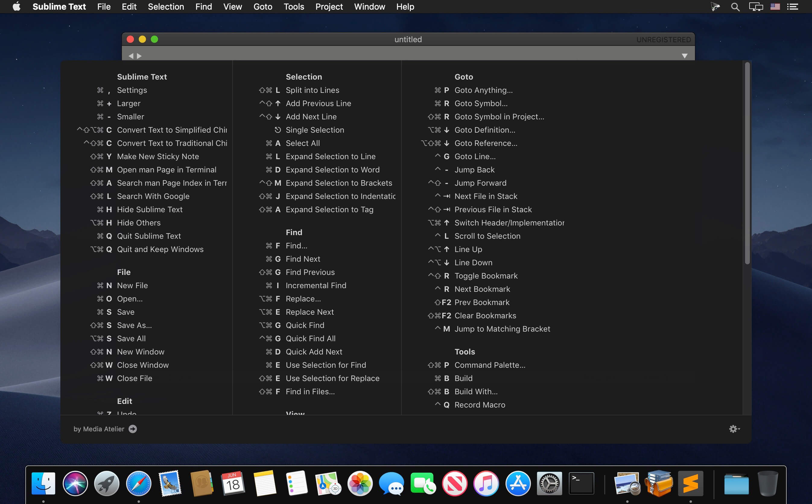Open the blue folder stack in the Dock
Viewport: 812px width, 504px height.
736,484
